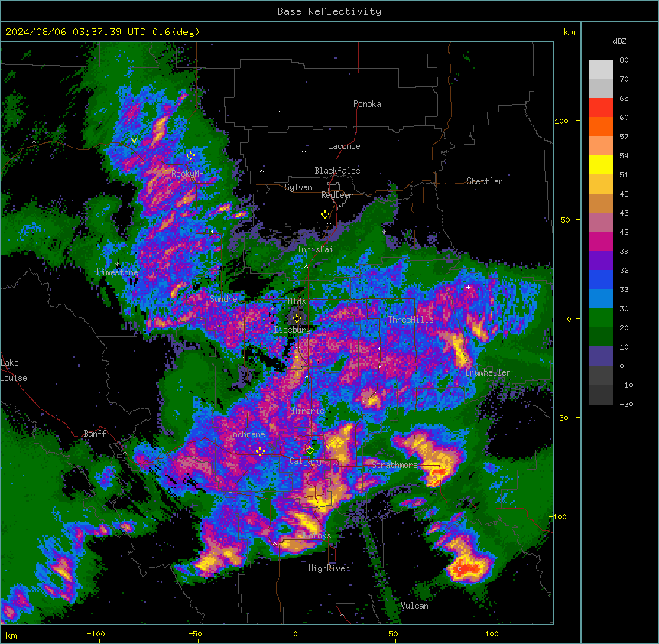Click the Airdrie label
This screenshot has height=644, width=659.
[309, 411]
